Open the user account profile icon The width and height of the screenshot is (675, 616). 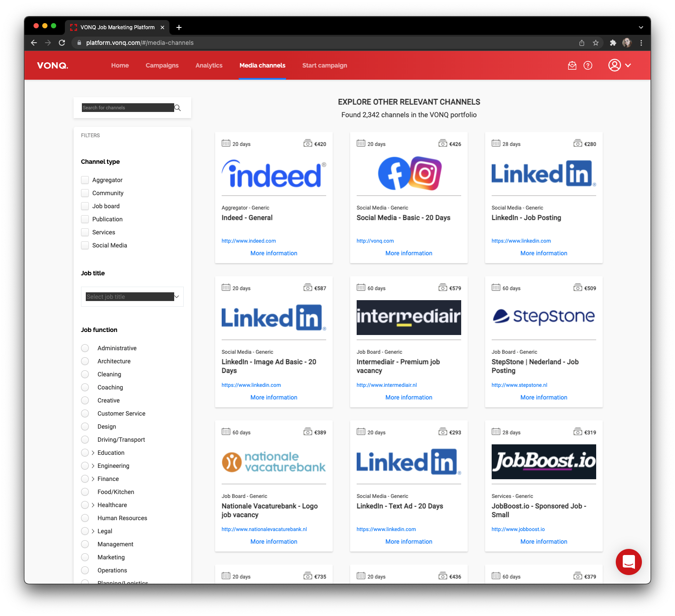[614, 65]
